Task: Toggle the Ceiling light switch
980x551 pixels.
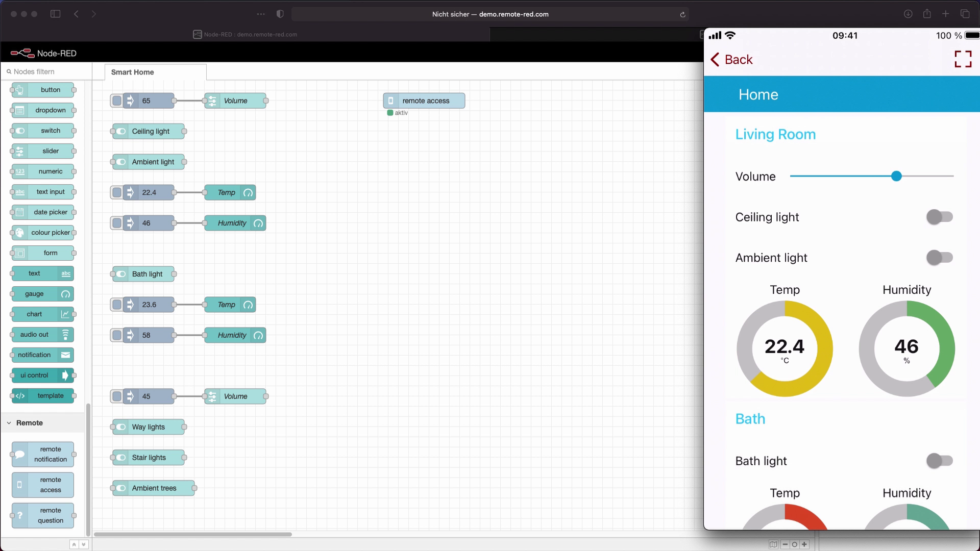Action: click(x=939, y=217)
